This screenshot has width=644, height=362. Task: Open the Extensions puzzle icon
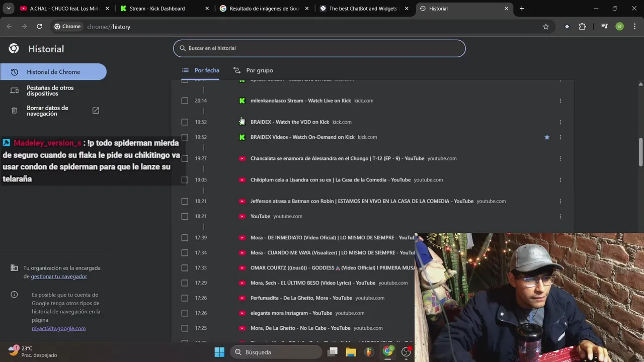(582, 27)
